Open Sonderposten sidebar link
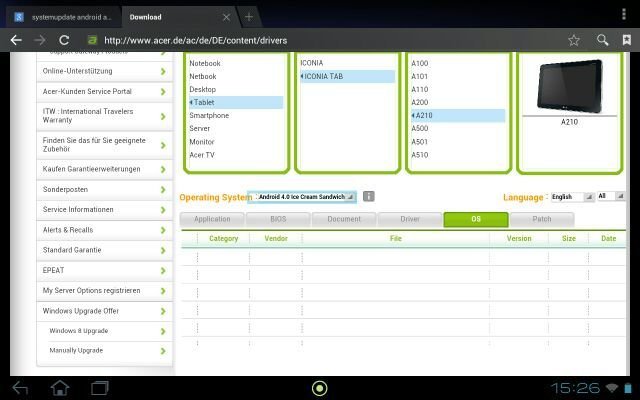640x400 pixels. (105, 189)
